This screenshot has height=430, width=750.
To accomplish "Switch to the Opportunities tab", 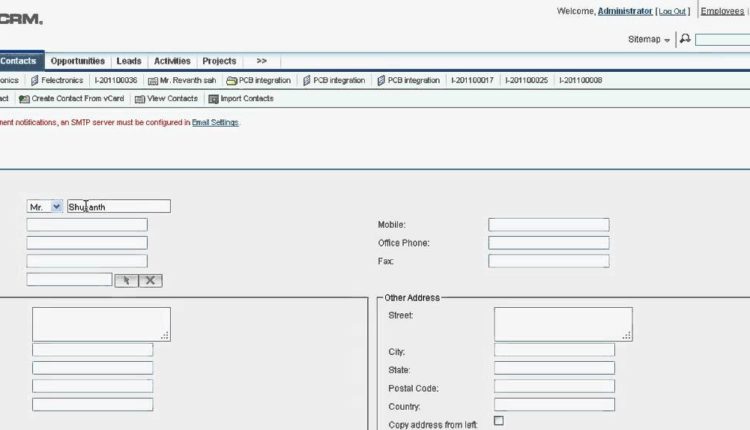I will pyautogui.click(x=78, y=61).
